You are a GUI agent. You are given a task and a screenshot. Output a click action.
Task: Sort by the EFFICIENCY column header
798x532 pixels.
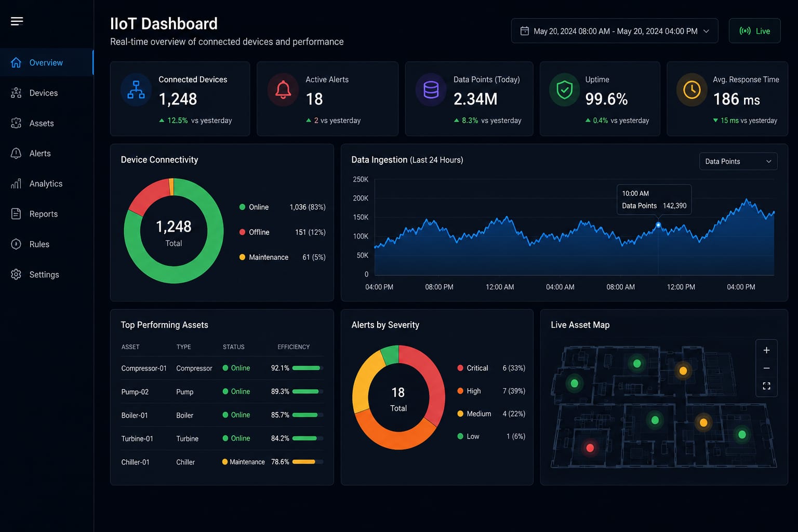pos(294,347)
